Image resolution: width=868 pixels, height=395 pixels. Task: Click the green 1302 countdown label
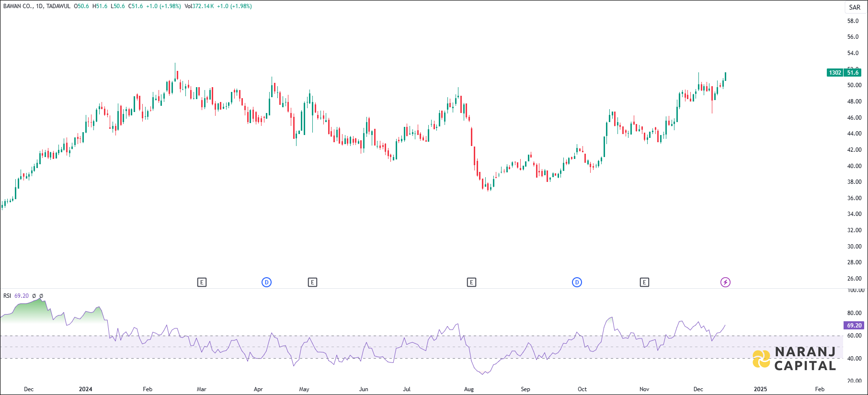835,73
